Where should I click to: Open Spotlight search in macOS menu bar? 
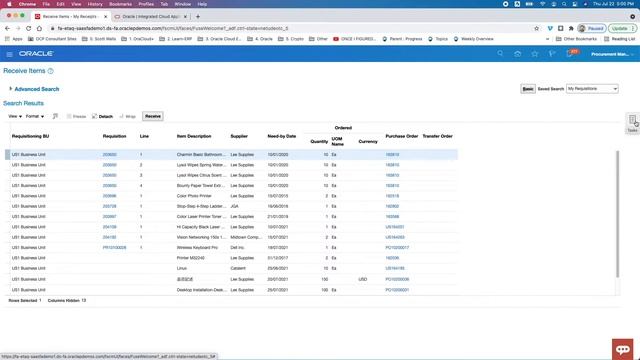click(564, 4)
